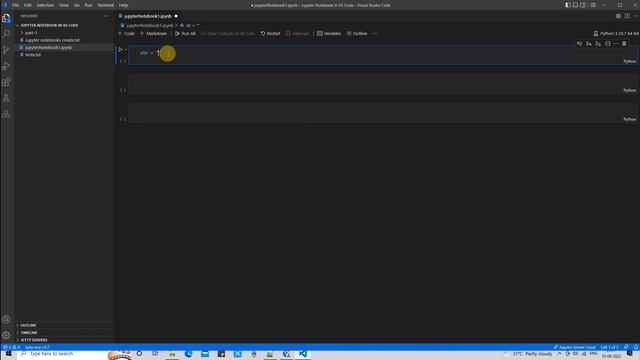Add a new Markdown cell
The height and width of the screenshot is (360, 640).
pos(153,33)
